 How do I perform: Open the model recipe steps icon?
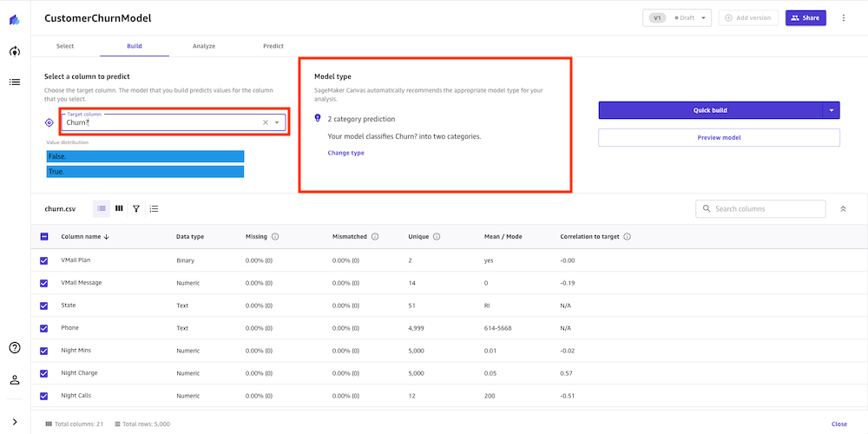[154, 208]
